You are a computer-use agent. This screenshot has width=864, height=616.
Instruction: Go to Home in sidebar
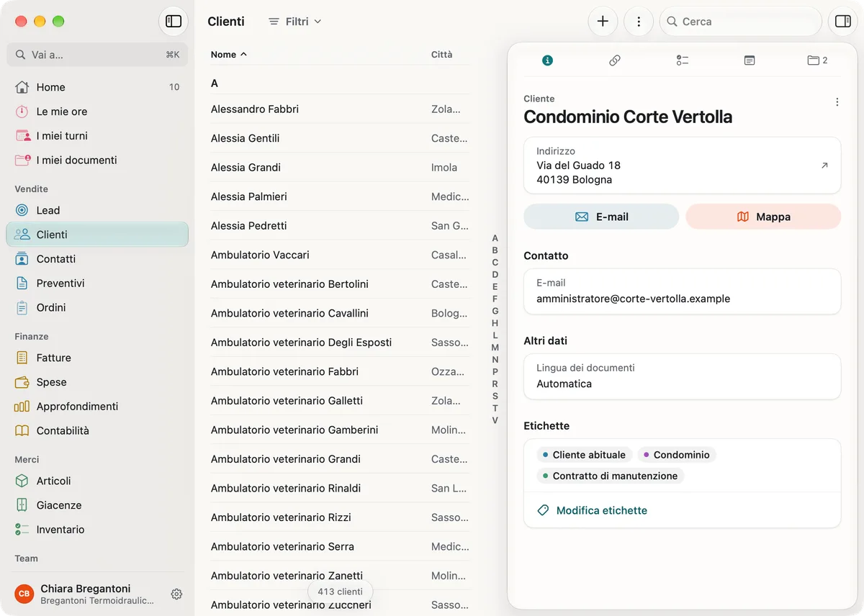click(x=97, y=87)
